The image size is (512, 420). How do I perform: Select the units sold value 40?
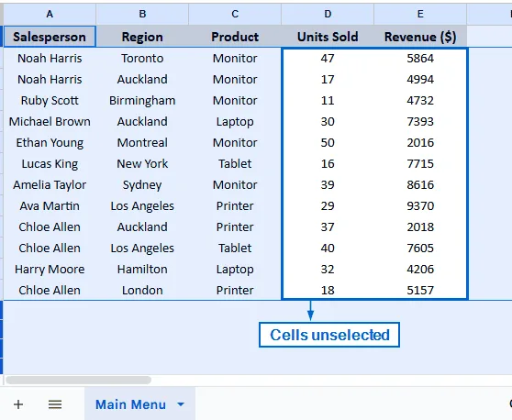[328, 248]
